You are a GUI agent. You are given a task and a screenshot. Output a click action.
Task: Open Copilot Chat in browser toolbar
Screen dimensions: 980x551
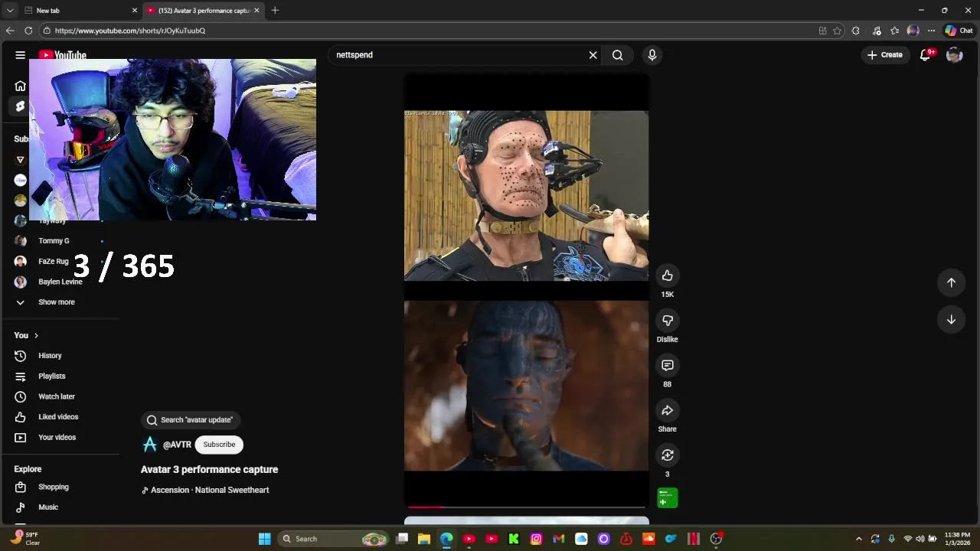pyautogui.click(x=959, y=31)
